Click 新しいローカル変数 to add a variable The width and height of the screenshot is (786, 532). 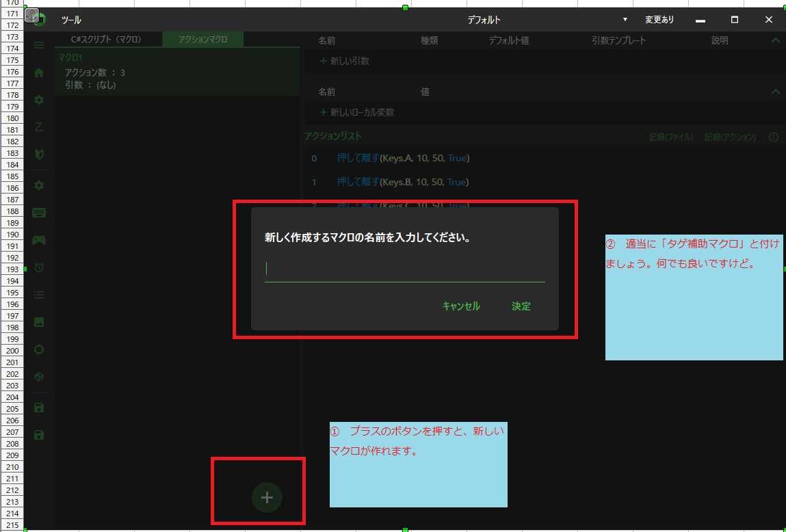coord(357,112)
